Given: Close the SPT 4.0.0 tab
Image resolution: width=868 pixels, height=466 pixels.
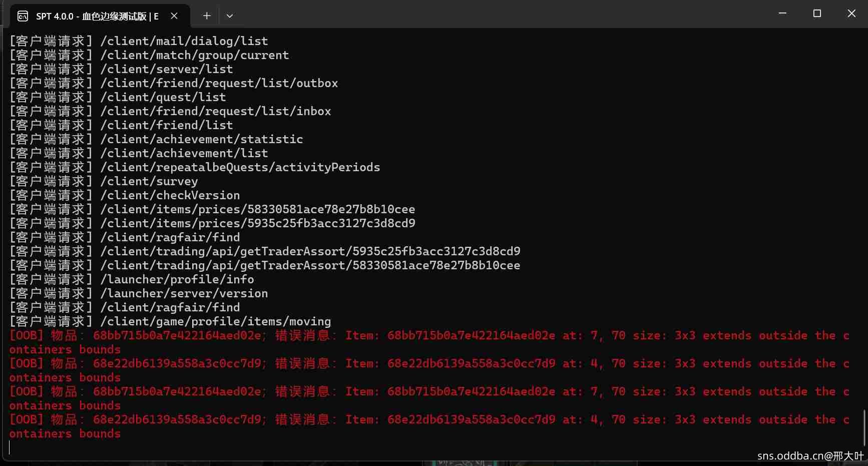Looking at the screenshot, I should [x=174, y=16].
